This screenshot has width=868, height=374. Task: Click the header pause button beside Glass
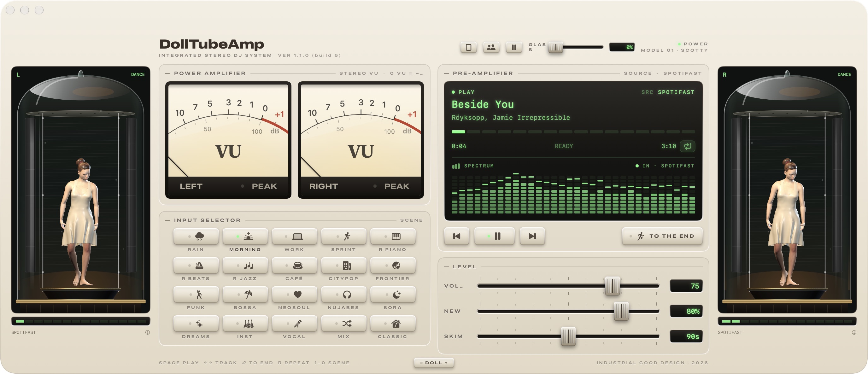click(x=514, y=47)
